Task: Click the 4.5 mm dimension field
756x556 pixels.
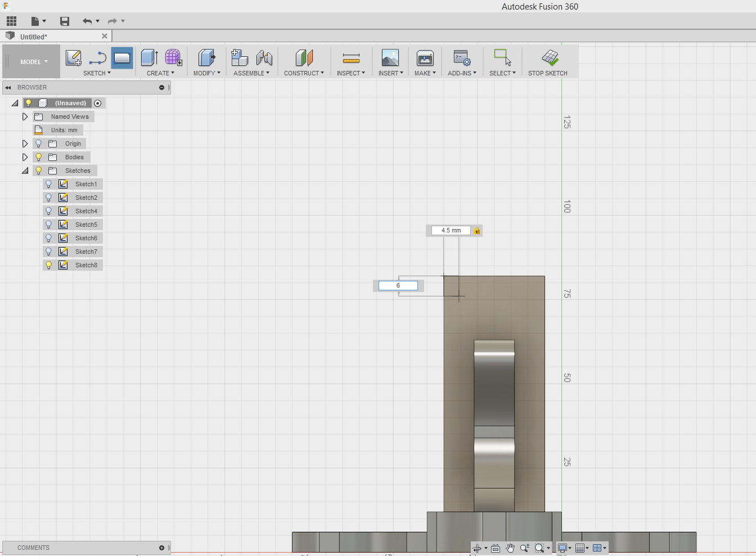Action: [x=451, y=230]
